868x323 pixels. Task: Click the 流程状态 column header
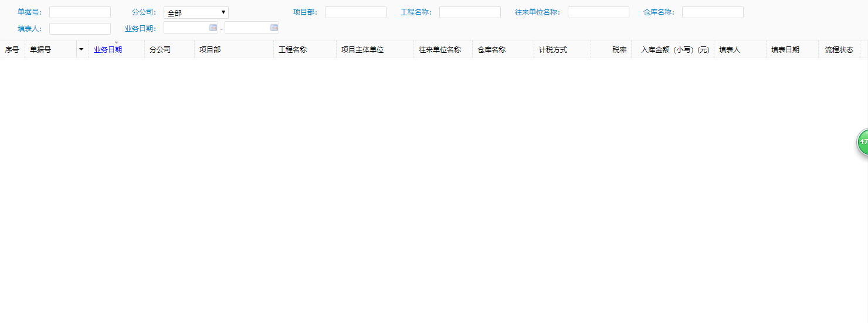coord(839,50)
